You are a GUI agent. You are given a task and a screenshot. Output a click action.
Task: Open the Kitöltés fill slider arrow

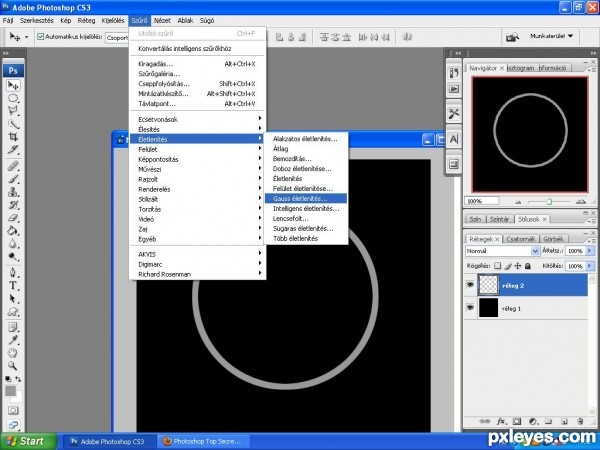[590, 266]
